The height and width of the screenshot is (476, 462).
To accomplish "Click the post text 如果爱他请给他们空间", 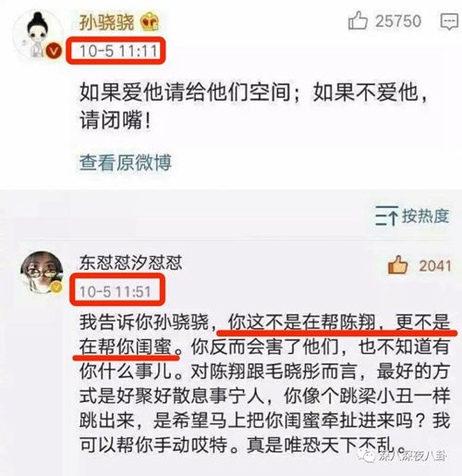I will click(185, 92).
